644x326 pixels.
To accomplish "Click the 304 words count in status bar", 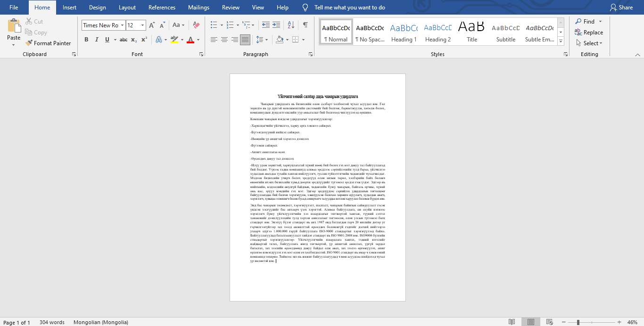I will coord(52,322).
